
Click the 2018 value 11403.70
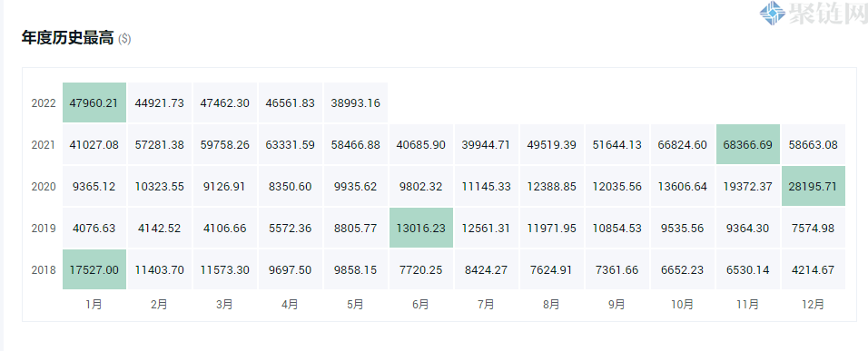click(160, 269)
